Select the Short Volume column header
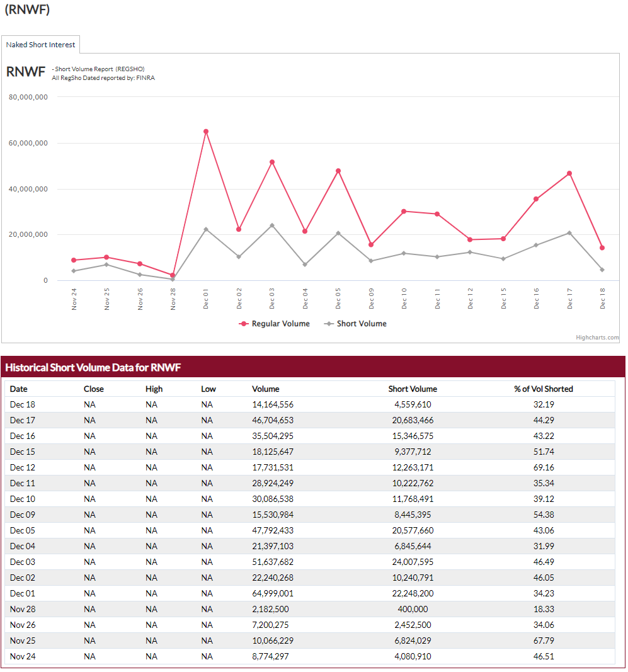The image size is (628, 672). [413, 389]
